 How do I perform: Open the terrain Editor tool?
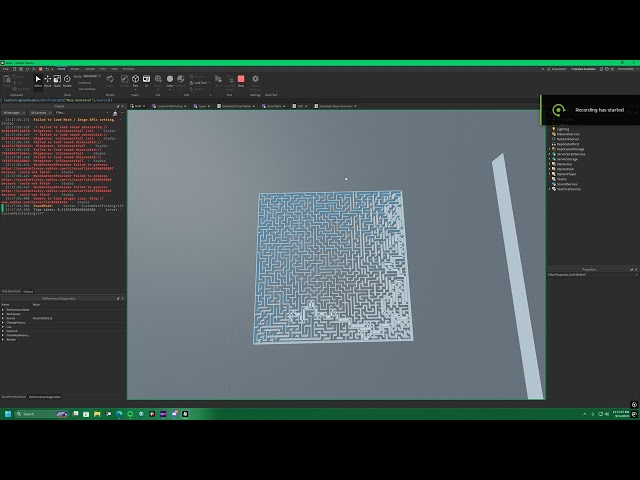(x=110, y=81)
